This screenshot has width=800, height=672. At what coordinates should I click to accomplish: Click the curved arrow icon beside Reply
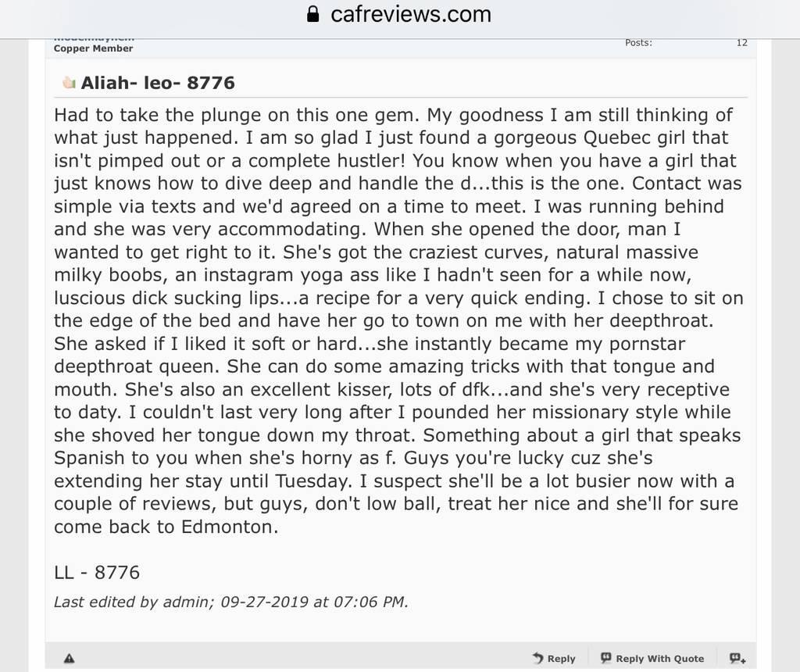coord(537,658)
